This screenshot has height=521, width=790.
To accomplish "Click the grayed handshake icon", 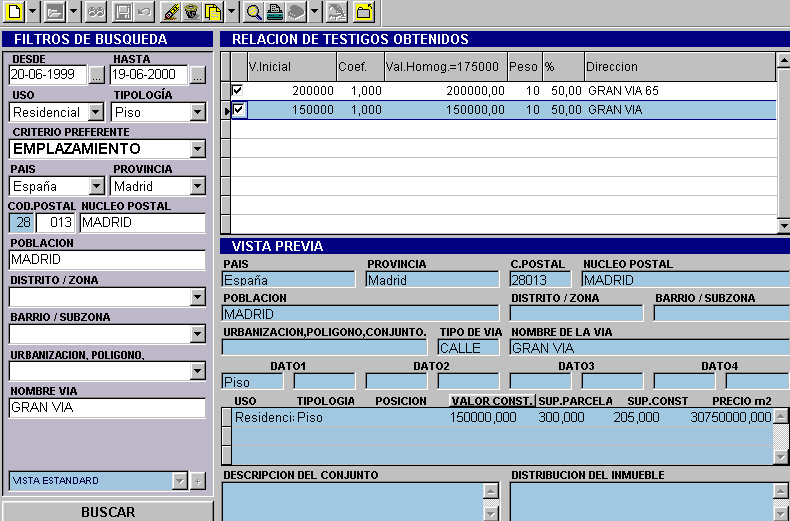I will tap(337, 12).
